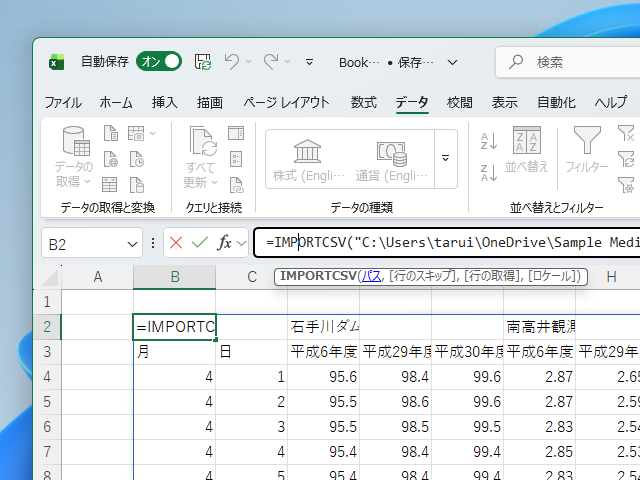Click the cell containing 南高井観測

(540, 327)
